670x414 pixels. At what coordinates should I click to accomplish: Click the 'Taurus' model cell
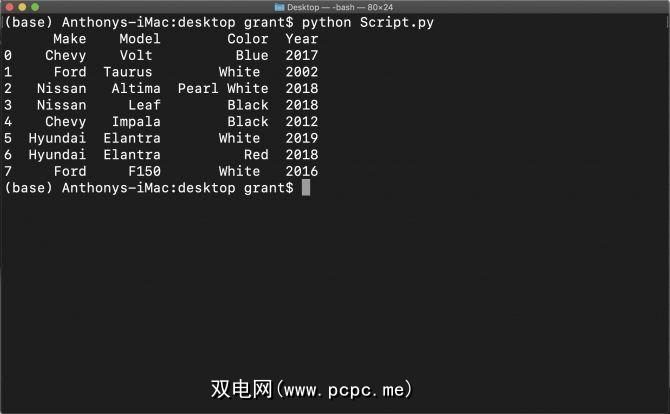[x=128, y=72]
